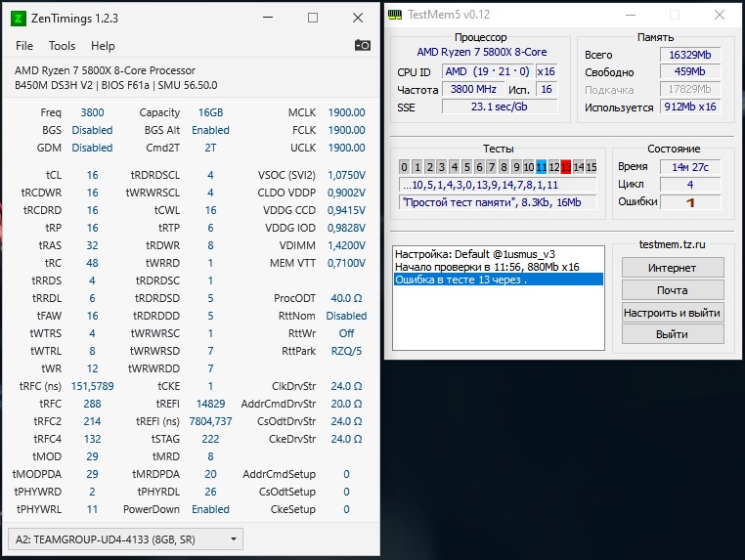Select the red failed test box 13
745x560 pixels.
[565, 167]
